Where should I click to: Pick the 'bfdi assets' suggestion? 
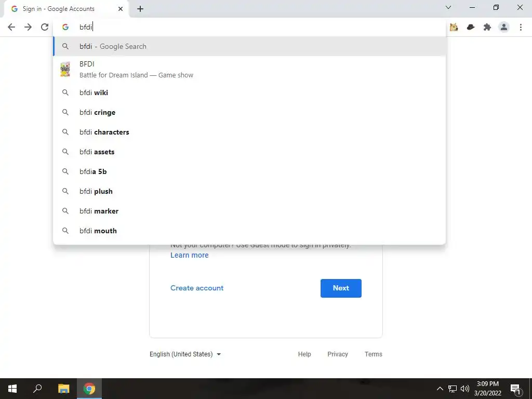click(249, 152)
